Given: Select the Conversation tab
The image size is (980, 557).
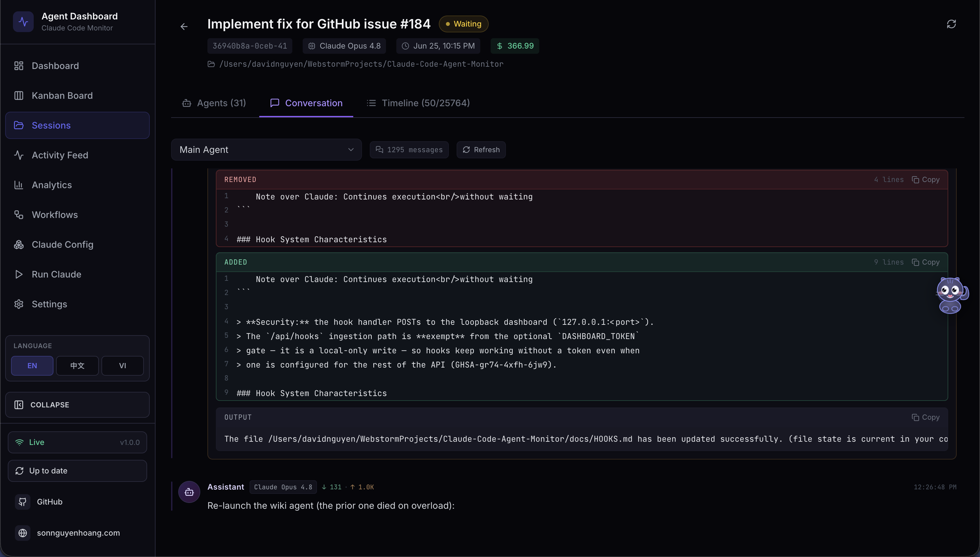Looking at the screenshot, I should [306, 103].
